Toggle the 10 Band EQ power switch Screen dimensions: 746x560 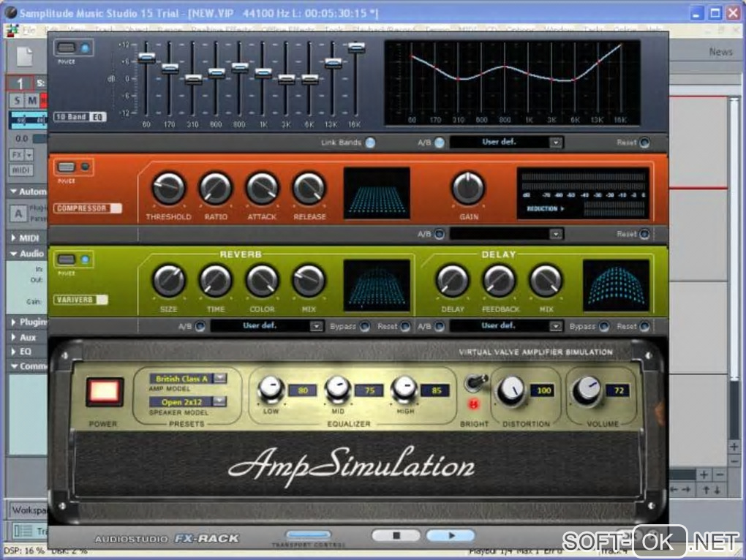click(x=66, y=48)
